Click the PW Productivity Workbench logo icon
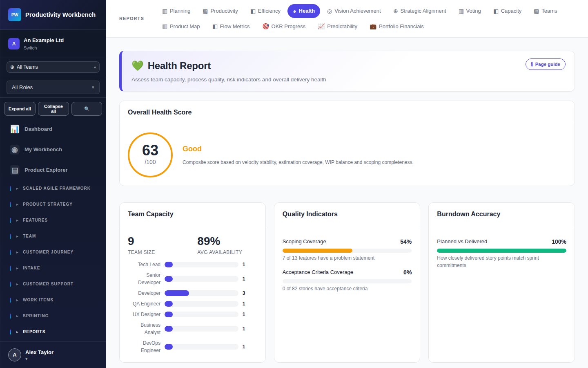The image size is (588, 368). 15,15
